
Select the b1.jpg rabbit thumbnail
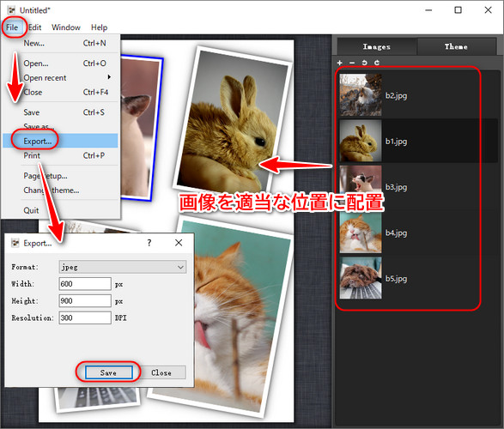click(361, 141)
